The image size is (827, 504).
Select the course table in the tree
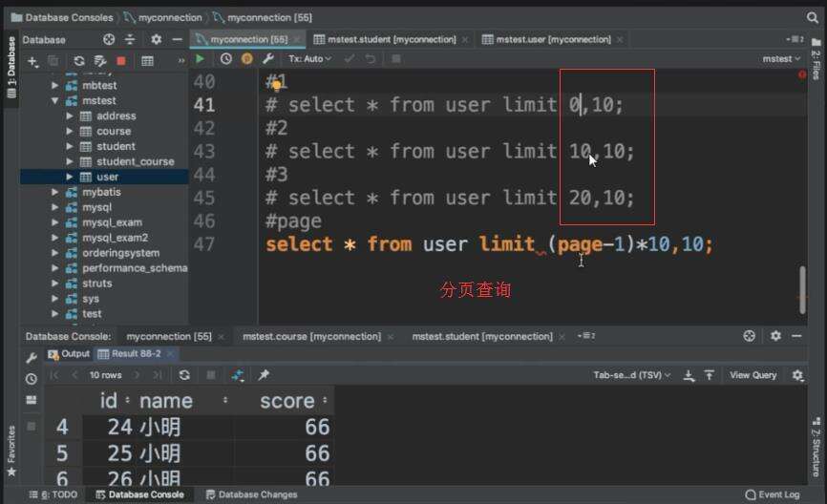coord(114,132)
